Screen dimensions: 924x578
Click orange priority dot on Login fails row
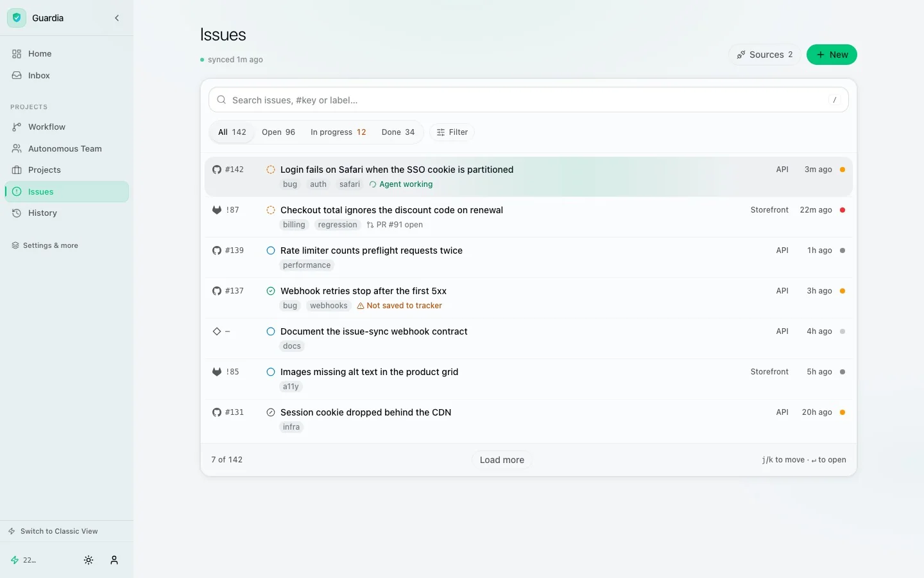pos(843,170)
